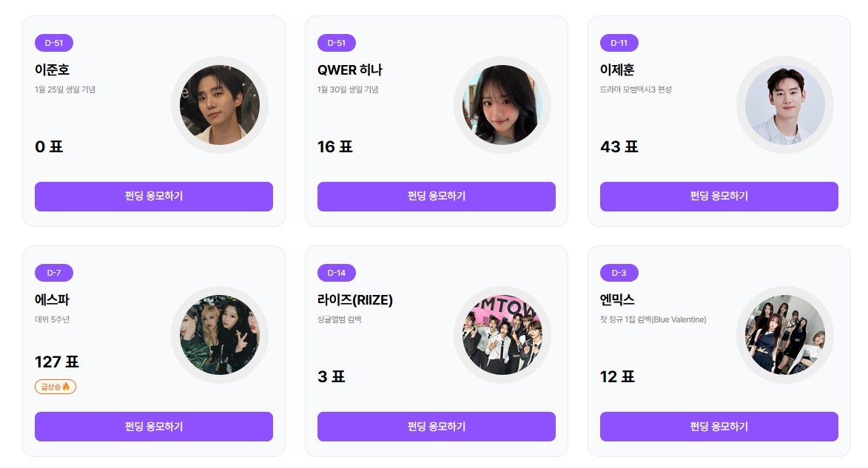Apply for funding on 라이즈(RIIZE) card
This screenshot has width=868, height=468.
(x=437, y=427)
